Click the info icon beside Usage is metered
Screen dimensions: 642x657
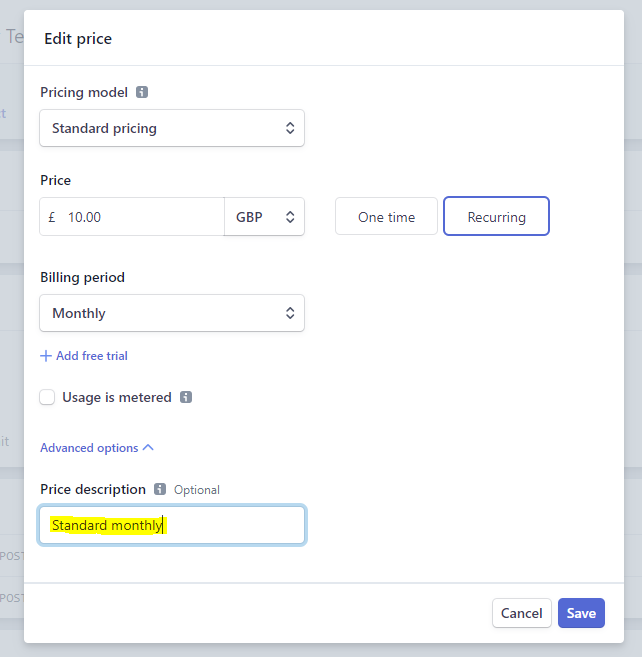186,397
